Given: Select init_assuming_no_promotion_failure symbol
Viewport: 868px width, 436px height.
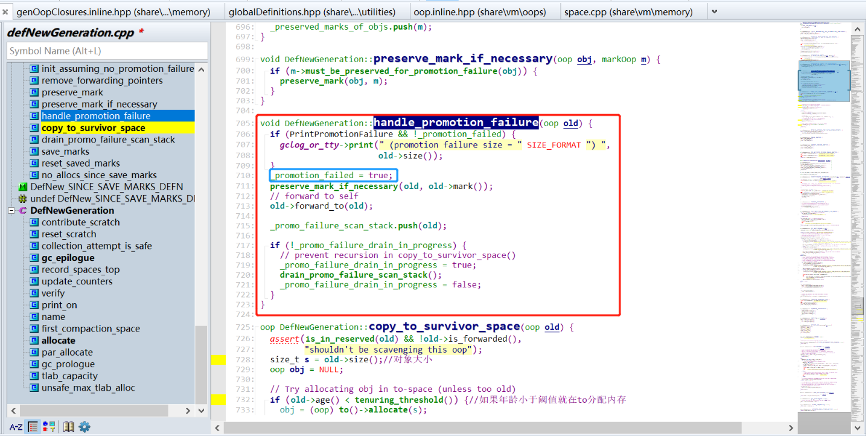Looking at the screenshot, I should pyautogui.click(x=118, y=69).
